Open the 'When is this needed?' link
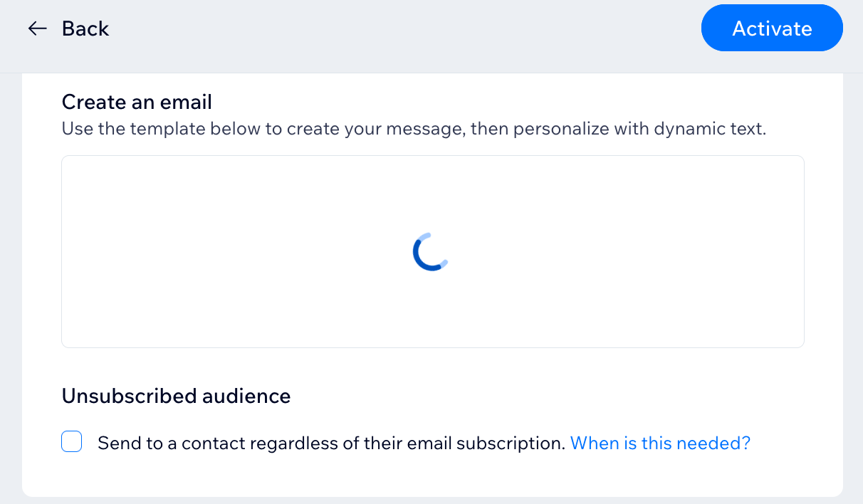Viewport: 863px width, 504px height. (x=660, y=443)
